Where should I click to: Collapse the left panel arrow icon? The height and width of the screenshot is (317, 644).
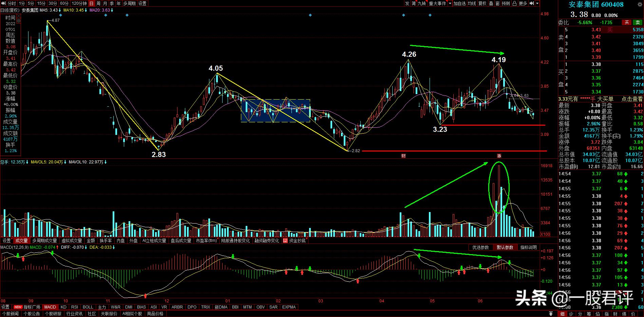point(3,3)
